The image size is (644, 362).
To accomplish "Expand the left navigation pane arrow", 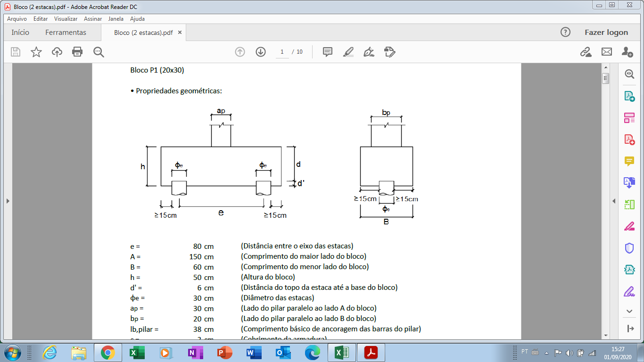I will (x=7, y=201).
